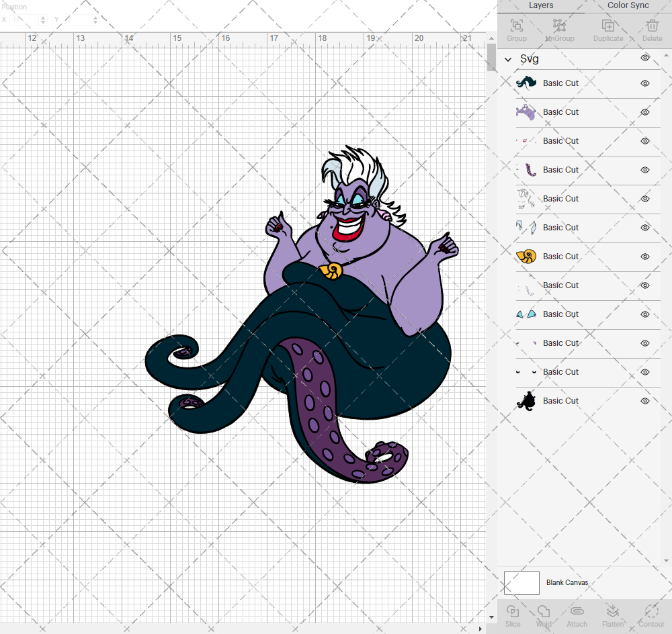Click the Y position stepper arrows
Viewport: 672px width, 634px height.
pyautogui.click(x=95, y=19)
